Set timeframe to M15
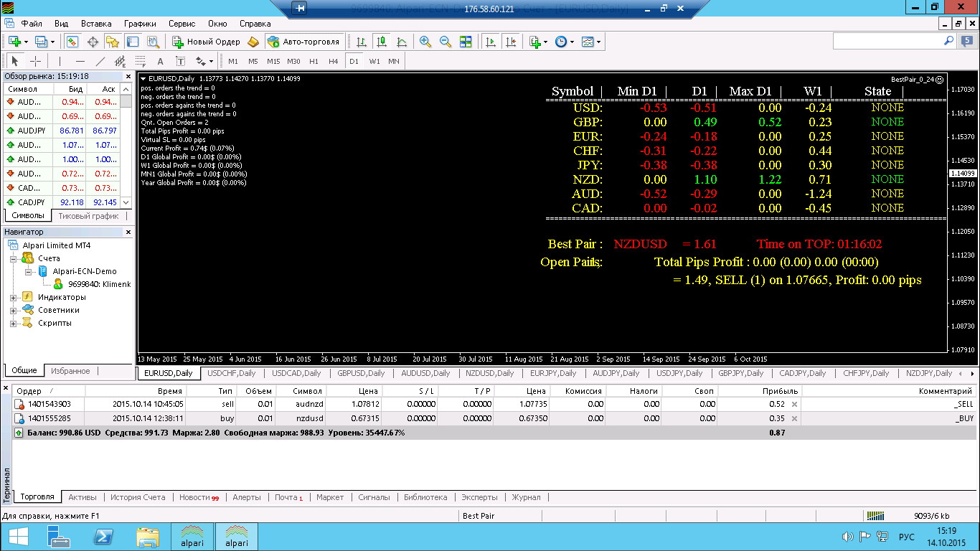Screen dimensions: 980x551 (x=273, y=62)
